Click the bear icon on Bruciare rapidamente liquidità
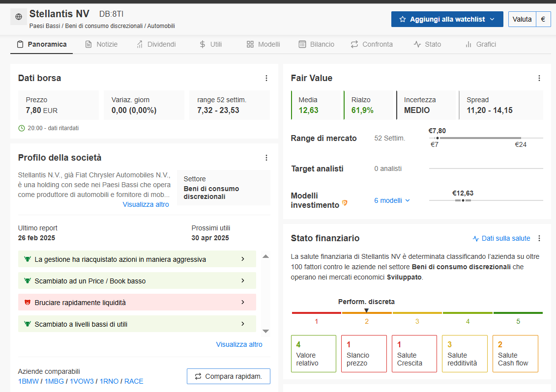The image size is (556, 392). 28,302
